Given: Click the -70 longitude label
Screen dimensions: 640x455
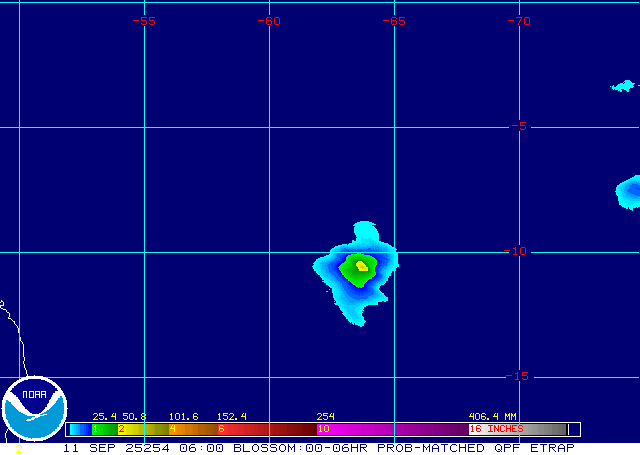Looking at the screenshot, I should (x=518, y=20).
